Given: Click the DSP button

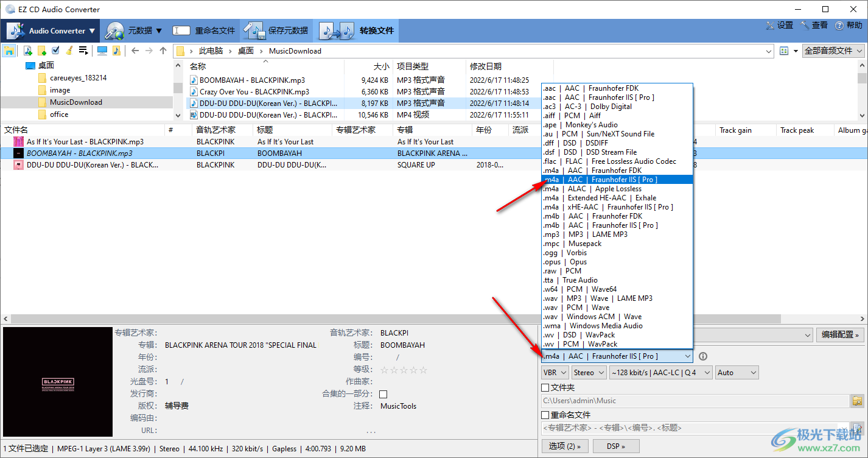Looking at the screenshot, I should (x=616, y=446).
